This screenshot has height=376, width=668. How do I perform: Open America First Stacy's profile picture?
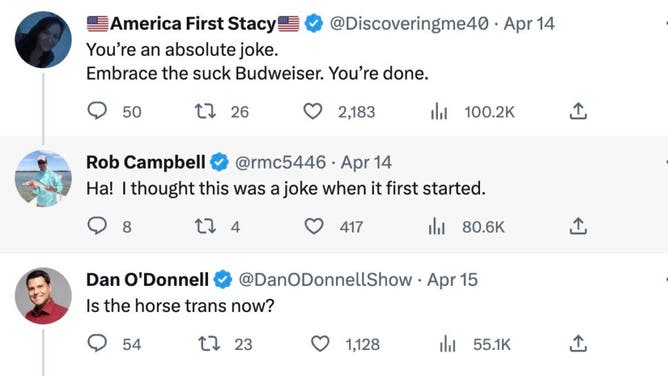43,40
